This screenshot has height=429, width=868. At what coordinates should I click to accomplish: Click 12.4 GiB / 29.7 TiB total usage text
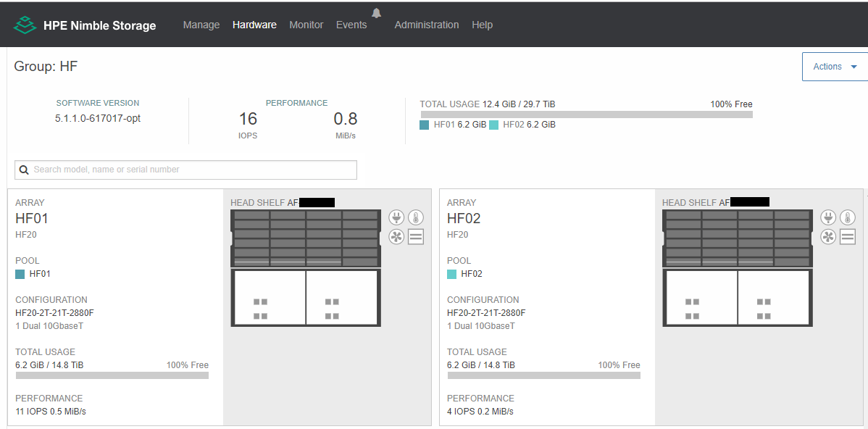coord(519,104)
